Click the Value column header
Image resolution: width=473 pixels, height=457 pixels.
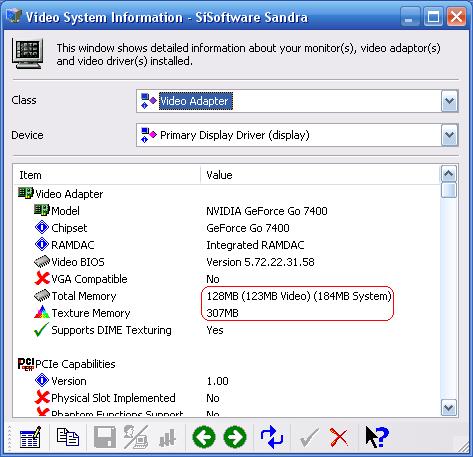pyautogui.click(x=320, y=175)
